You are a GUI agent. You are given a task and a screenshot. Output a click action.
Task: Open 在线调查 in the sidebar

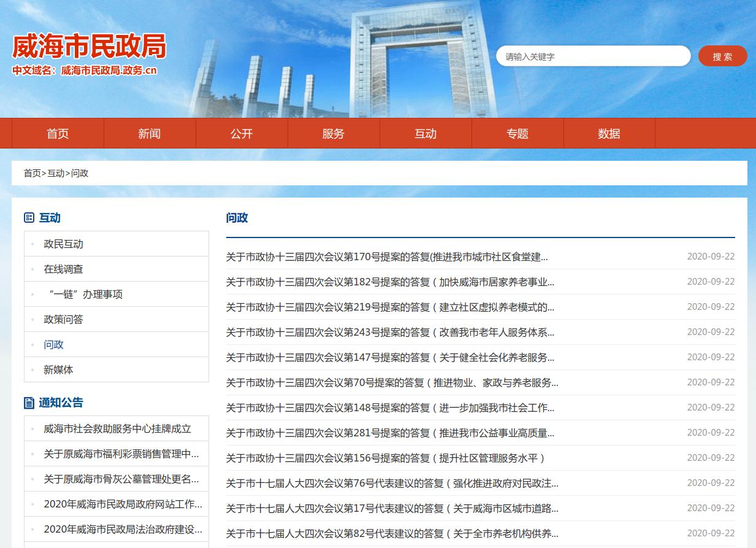point(63,269)
